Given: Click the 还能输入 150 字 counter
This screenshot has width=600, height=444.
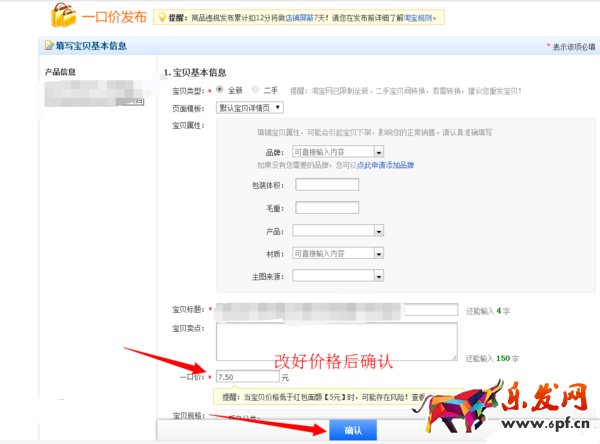Looking at the screenshot, I should click(492, 358).
